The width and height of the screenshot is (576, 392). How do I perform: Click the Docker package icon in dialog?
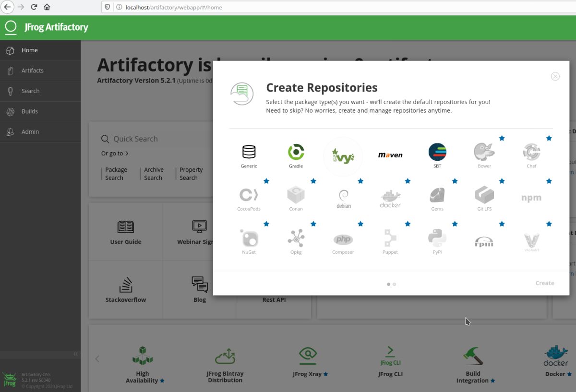(x=390, y=199)
